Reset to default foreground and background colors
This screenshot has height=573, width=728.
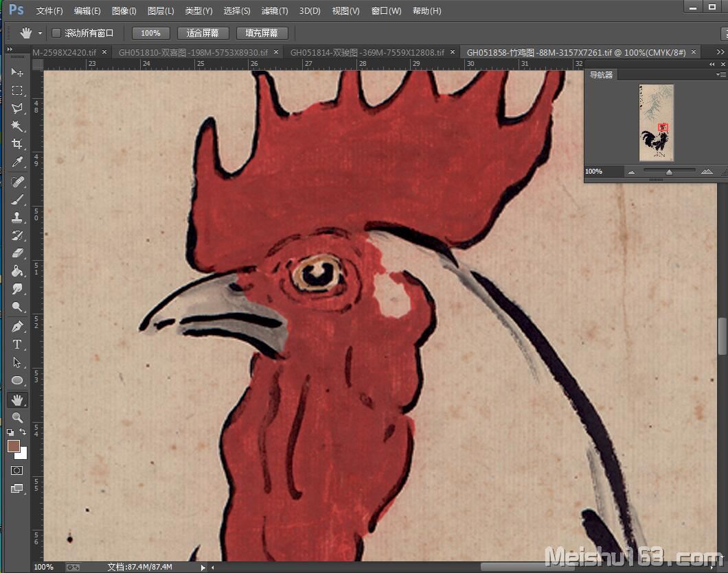pos(10,432)
